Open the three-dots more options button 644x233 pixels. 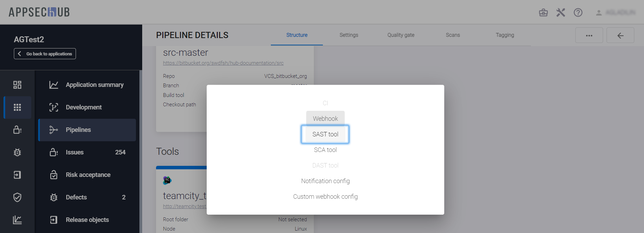pos(589,35)
